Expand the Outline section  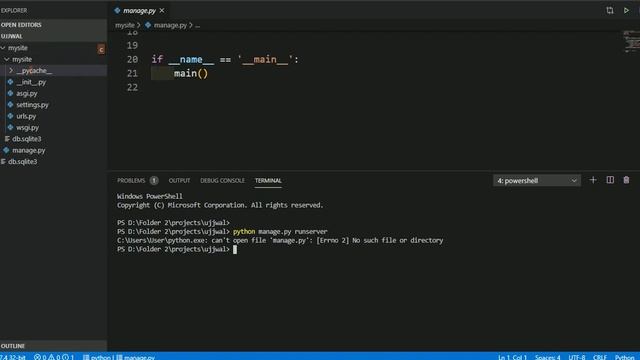[53, 346]
